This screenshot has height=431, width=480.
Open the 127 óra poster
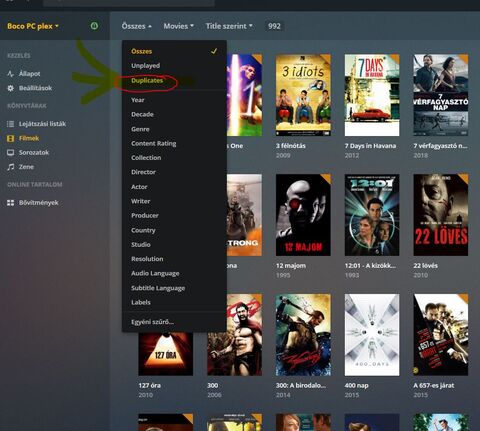(166, 353)
